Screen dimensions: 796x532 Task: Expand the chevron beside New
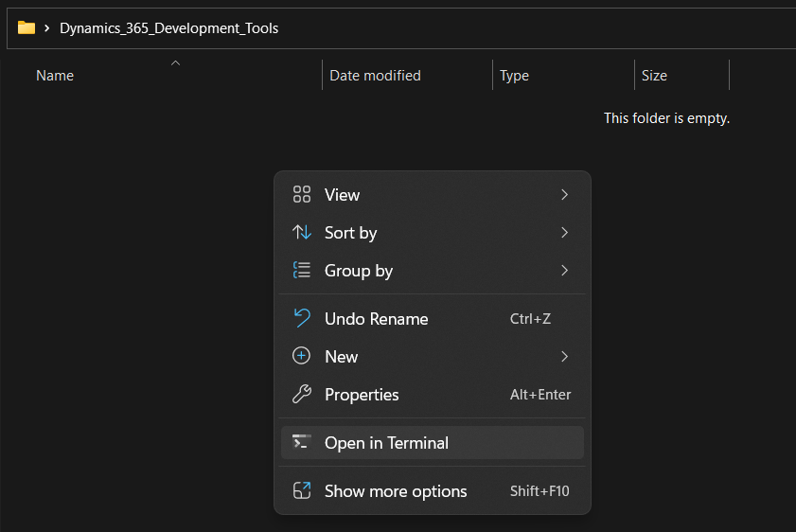pyautogui.click(x=564, y=356)
